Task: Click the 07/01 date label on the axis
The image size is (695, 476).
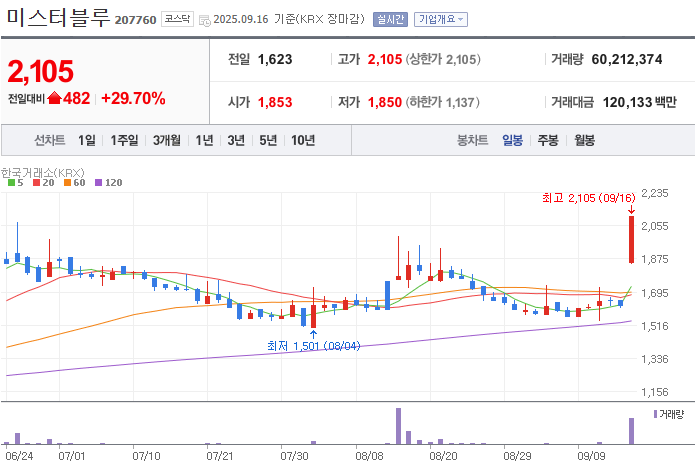Action: coord(71,456)
